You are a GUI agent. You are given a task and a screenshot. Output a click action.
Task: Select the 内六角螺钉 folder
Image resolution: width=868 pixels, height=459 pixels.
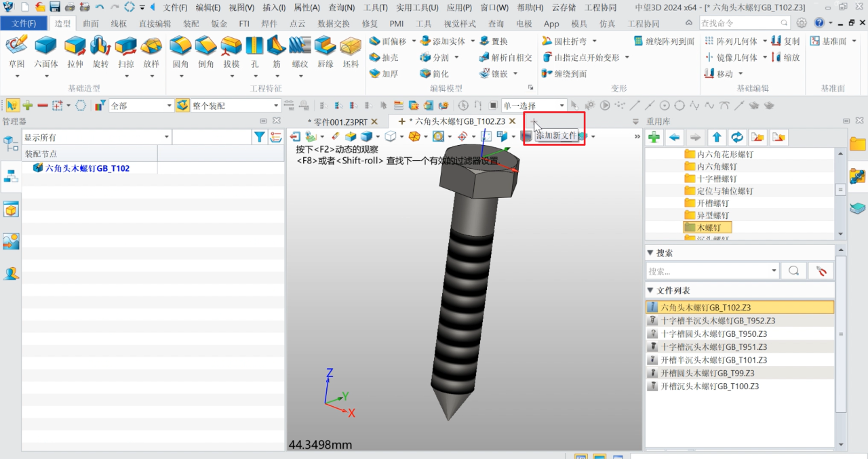coord(711,166)
